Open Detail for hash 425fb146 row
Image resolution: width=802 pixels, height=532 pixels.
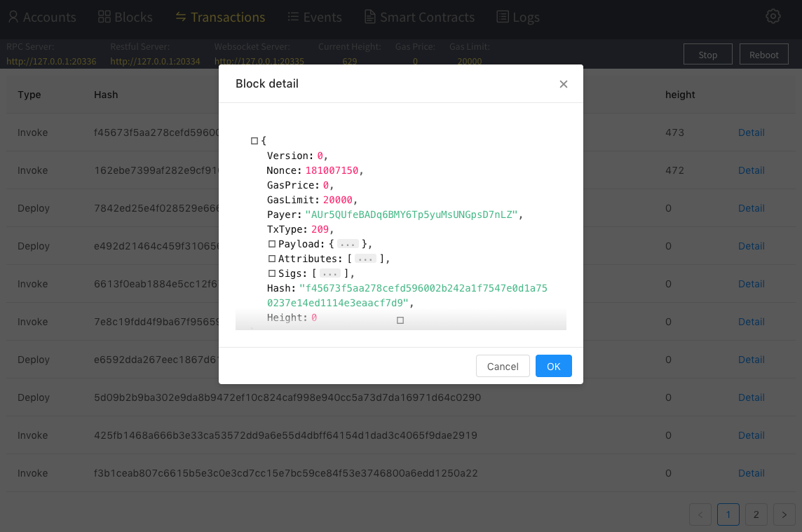(x=751, y=435)
